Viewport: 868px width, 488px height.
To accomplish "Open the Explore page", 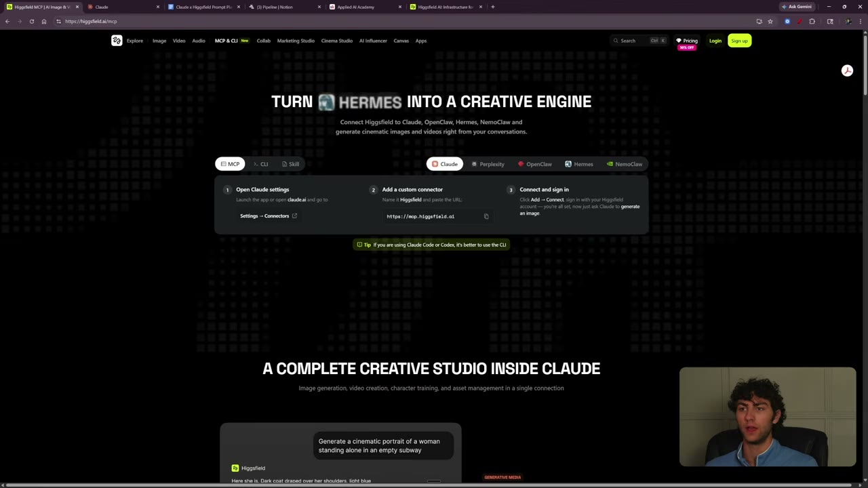I will (x=134, y=41).
